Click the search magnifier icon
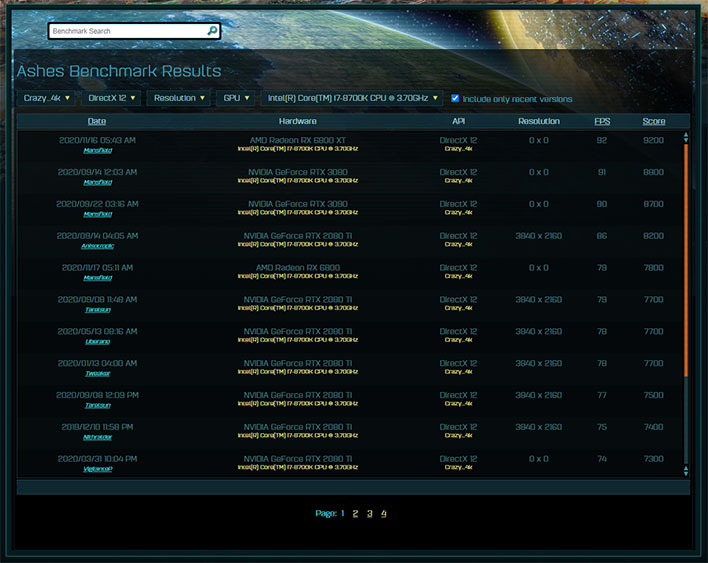Screen dimensions: 708x563 click(211, 31)
